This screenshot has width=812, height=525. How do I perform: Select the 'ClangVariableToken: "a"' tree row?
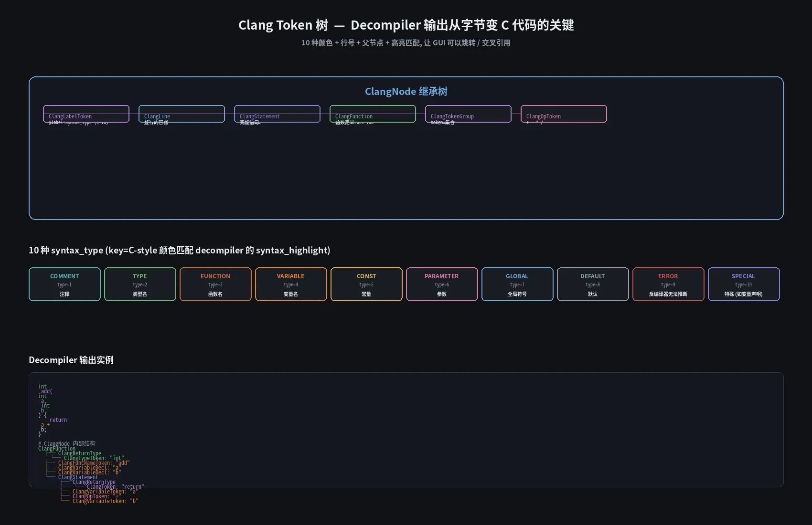pos(106,492)
